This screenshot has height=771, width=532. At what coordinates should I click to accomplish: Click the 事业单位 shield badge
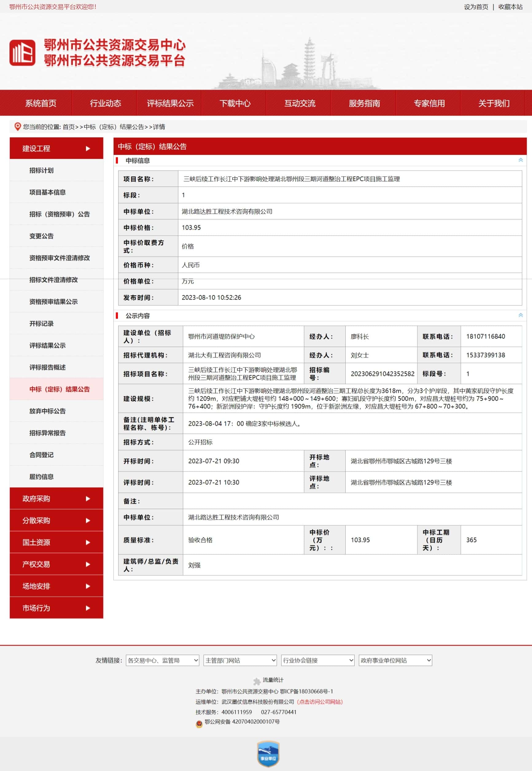[268, 754]
